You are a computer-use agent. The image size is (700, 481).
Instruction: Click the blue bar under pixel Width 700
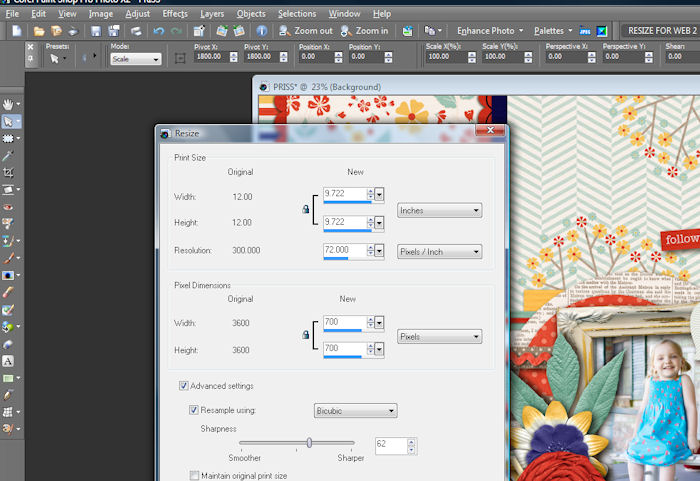click(x=342, y=330)
